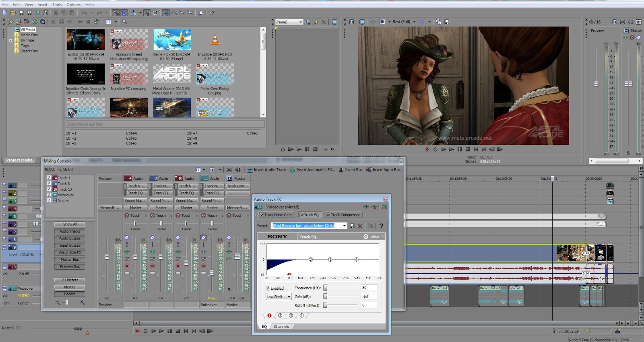Open the Track EQ preset dropdown
The image size is (644, 342).
pos(345,226)
